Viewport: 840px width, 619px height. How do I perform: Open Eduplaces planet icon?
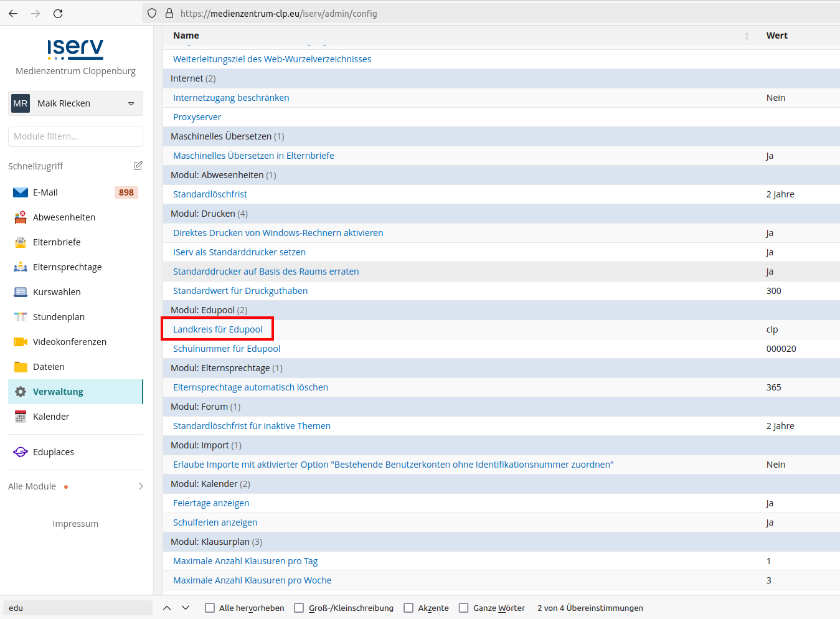click(21, 452)
